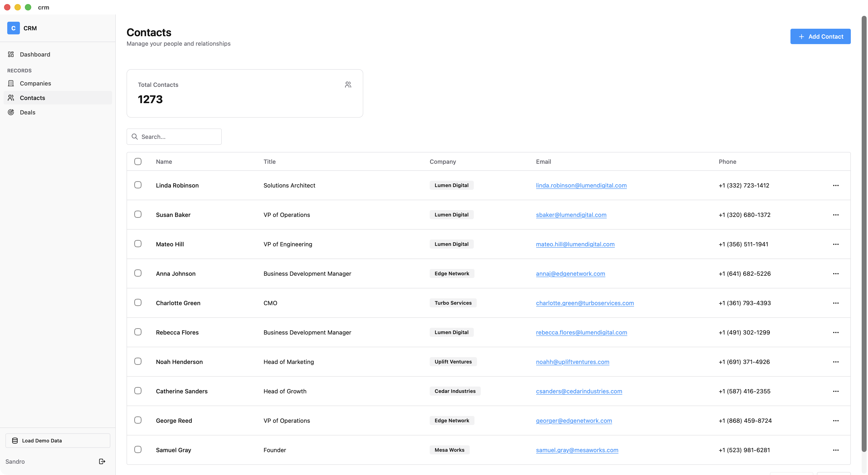Check the row checkbox for Linda Robinson
Image resolution: width=868 pixels, height=475 pixels.
click(x=138, y=185)
